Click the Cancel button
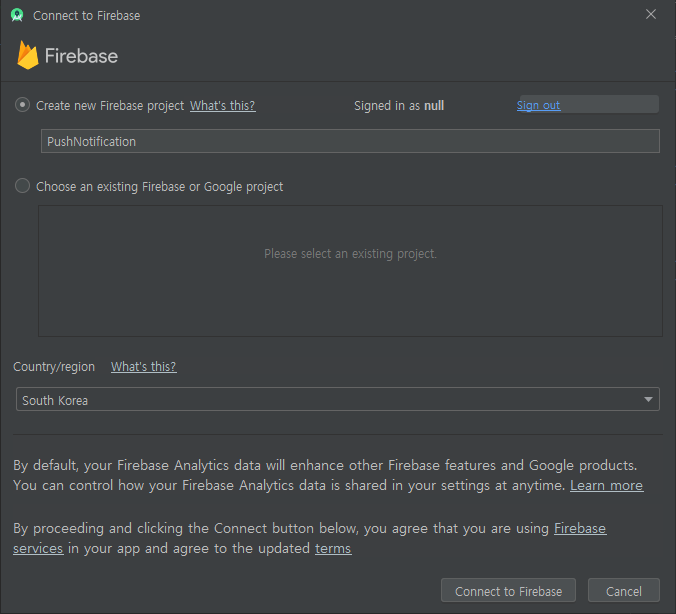676x614 pixels. pyautogui.click(x=624, y=591)
